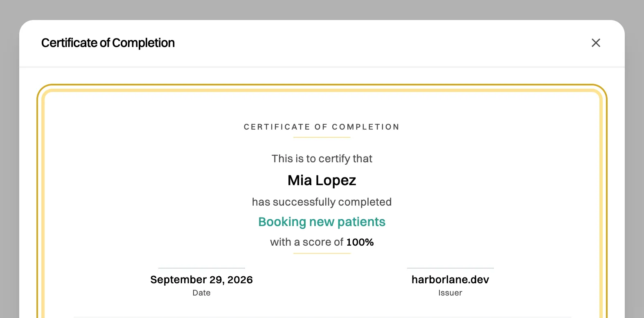
Task: Click the Date label under the date
Action: (201, 293)
